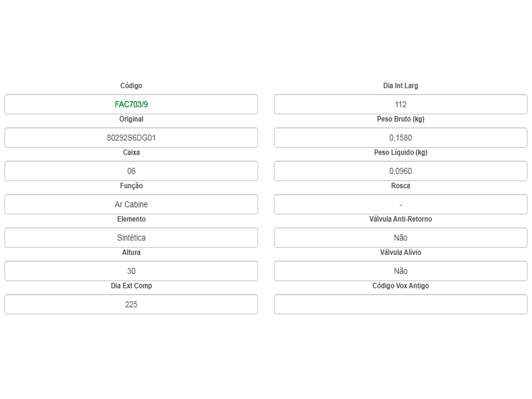The height and width of the screenshot is (399, 532).
Task: Focus the Peso Bruto field showing 0,1580
Action: point(400,138)
